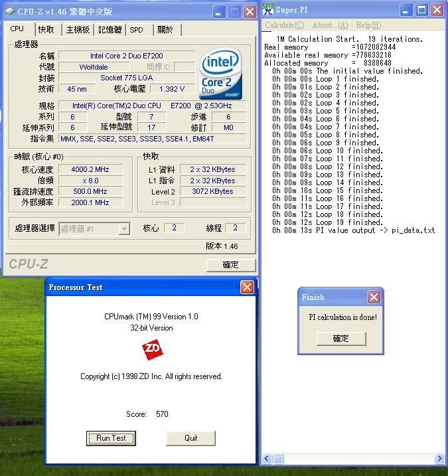Close the CPU-Z window
Image resolution: width=448 pixels, height=476 pixels.
(250, 12)
